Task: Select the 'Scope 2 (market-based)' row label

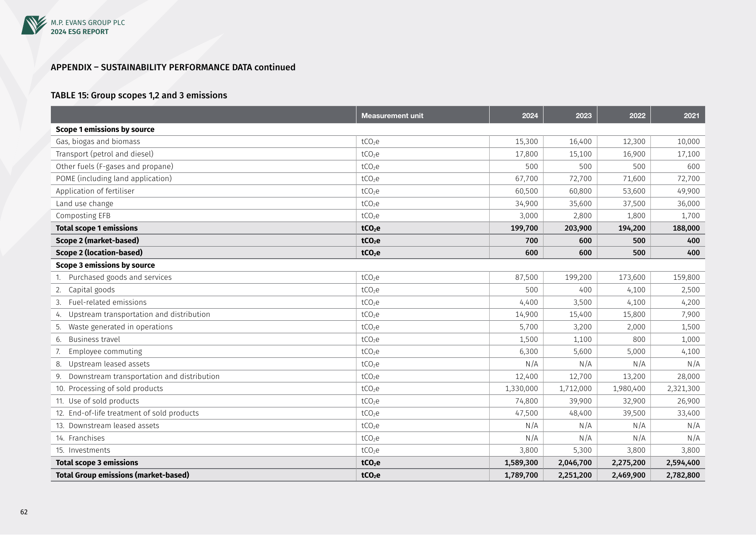Action: coord(97,241)
